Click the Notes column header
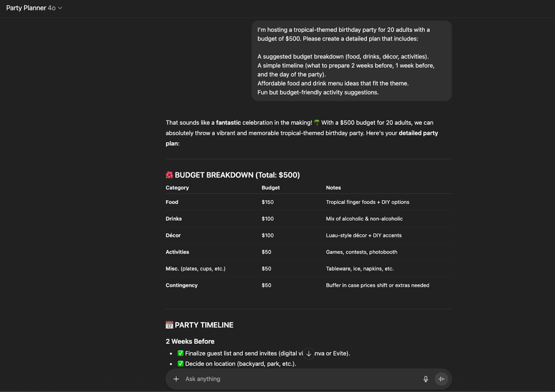The image size is (555, 392). click(x=333, y=188)
